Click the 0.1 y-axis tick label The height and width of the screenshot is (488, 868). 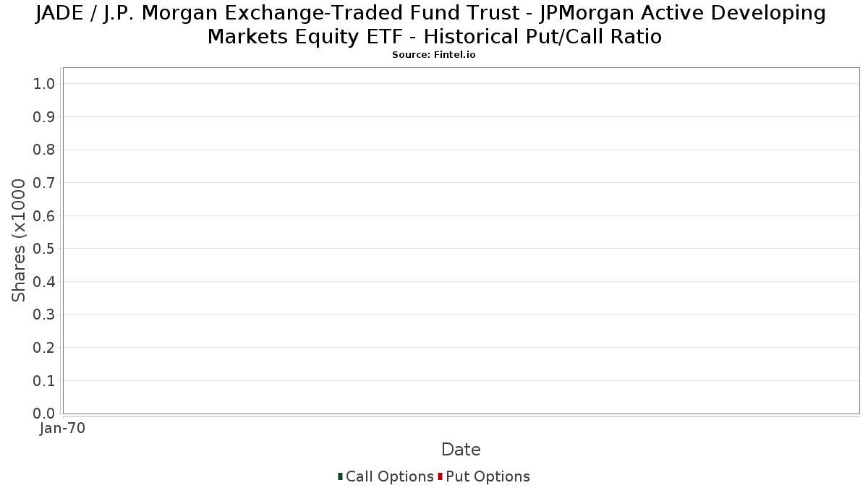[44, 381]
